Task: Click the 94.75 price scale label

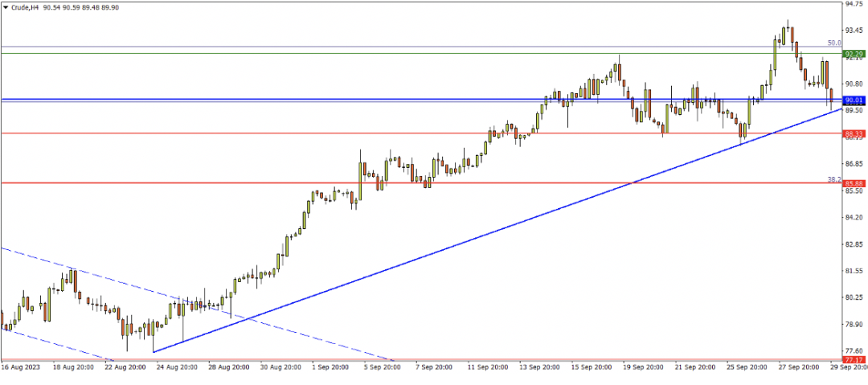Action: pyautogui.click(x=854, y=4)
